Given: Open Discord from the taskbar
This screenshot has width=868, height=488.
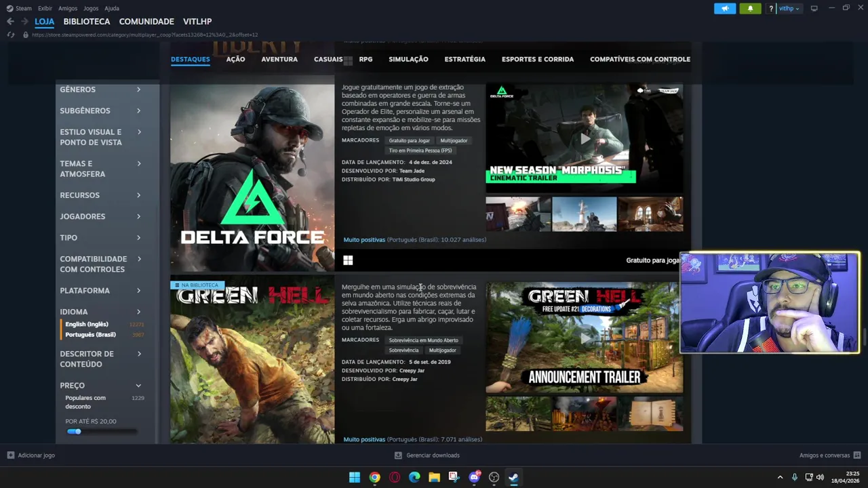Looking at the screenshot, I should click(x=474, y=477).
